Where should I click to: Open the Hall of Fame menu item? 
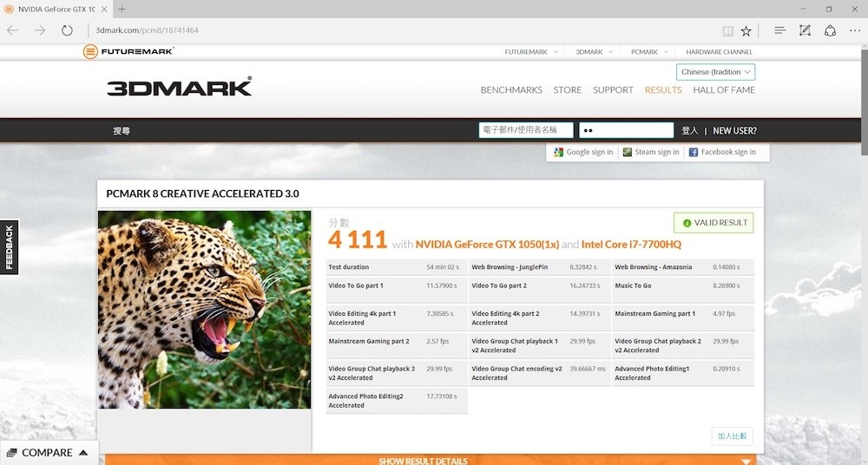724,89
